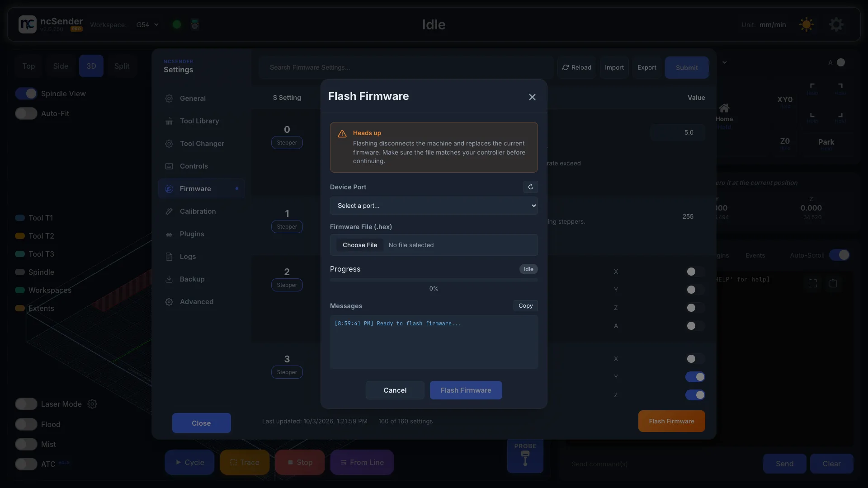The height and width of the screenshot is (488, 868).
Task: Click the orange Flash Firmware button
Action: pyautogui.click(x=671, y=421)
